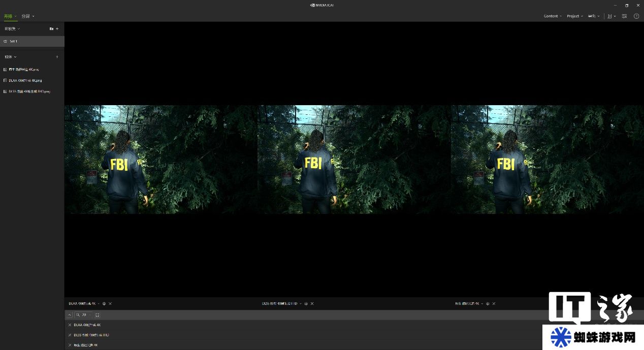
Task: Add new media with plus icon
Action: coord(57,57)
